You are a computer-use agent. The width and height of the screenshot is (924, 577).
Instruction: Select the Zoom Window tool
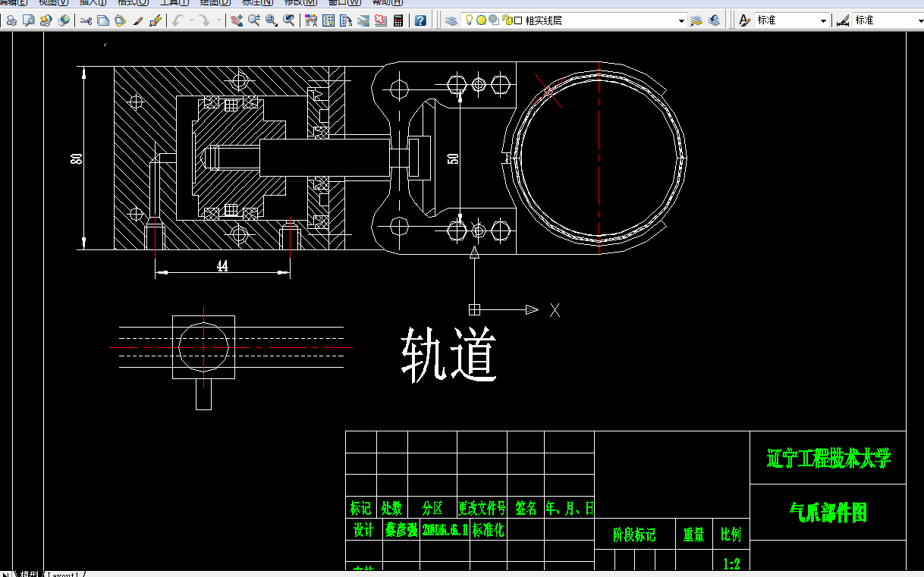272,20
